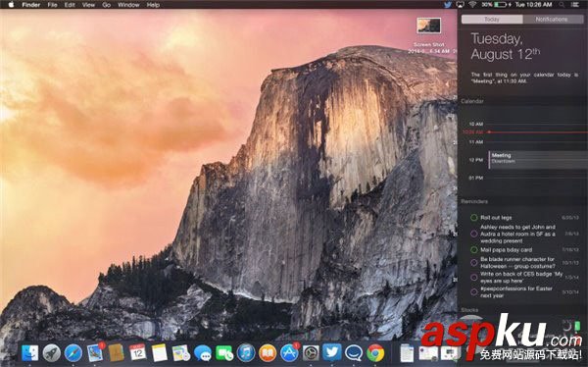The width and height of the screenshot is (588, 367).
Task: Click the Reminders widget heading
Action: [x=474, y=202]
